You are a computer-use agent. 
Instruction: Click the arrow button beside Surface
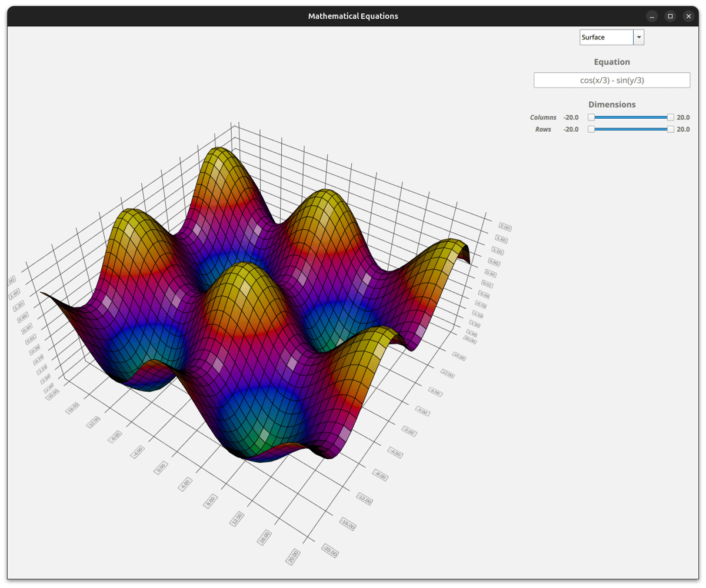coord(638,37)
